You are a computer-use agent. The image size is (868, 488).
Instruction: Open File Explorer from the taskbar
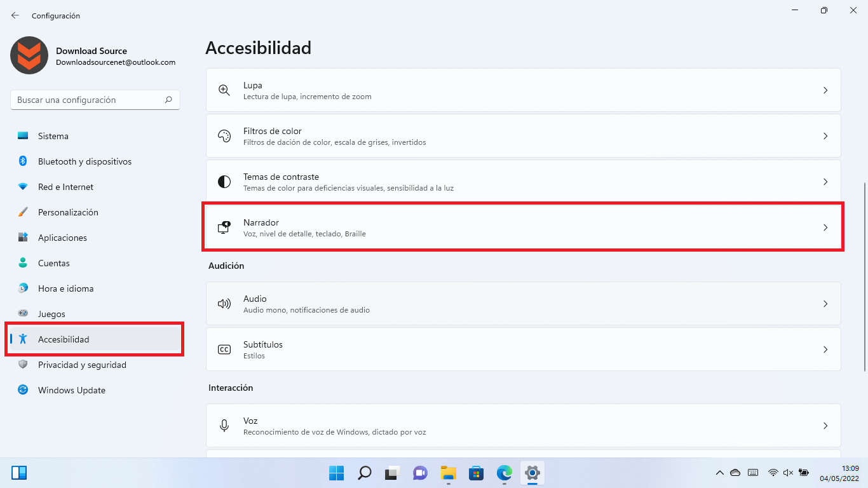[x=448, y=473]
